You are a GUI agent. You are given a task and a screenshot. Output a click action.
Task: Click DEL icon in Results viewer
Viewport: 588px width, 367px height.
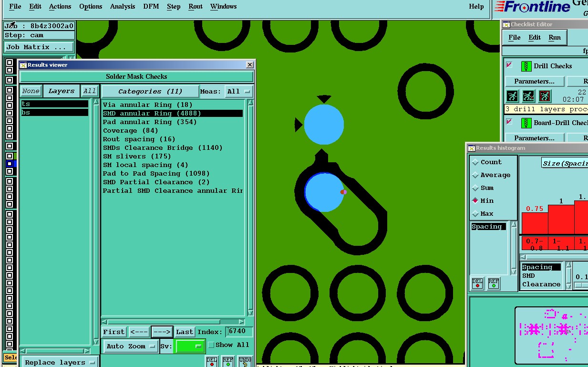pyautogui.click(x=212, y=361)
